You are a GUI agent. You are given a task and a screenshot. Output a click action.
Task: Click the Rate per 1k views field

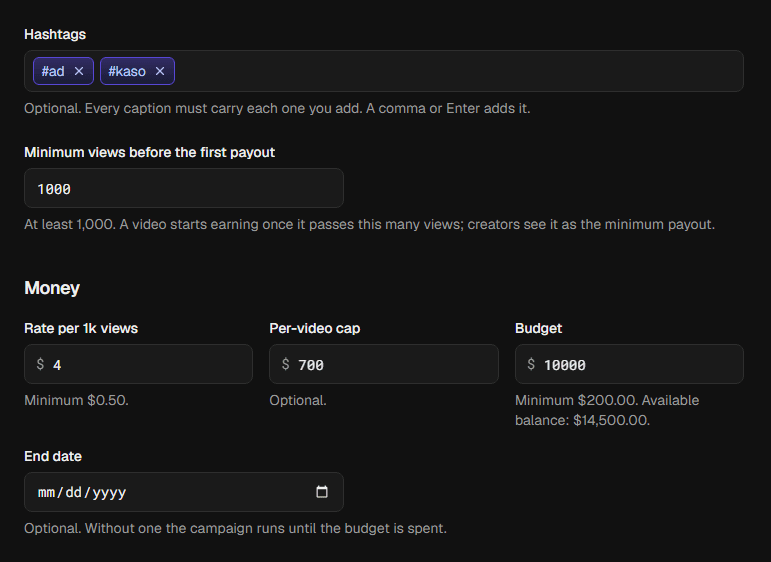click(x=139, y=364)
